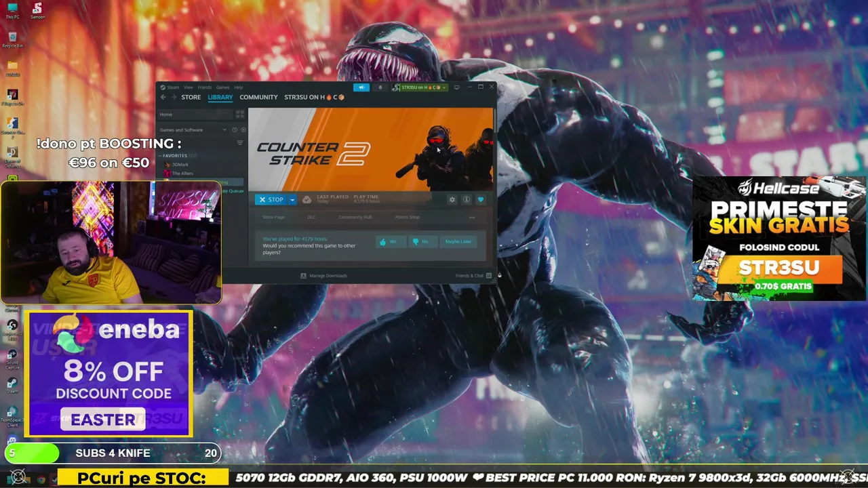Open Counter-Strike 2 manage gear icon
Image resolution: width=868 pixels, height=488 pixels.
[x=452, y=199]
